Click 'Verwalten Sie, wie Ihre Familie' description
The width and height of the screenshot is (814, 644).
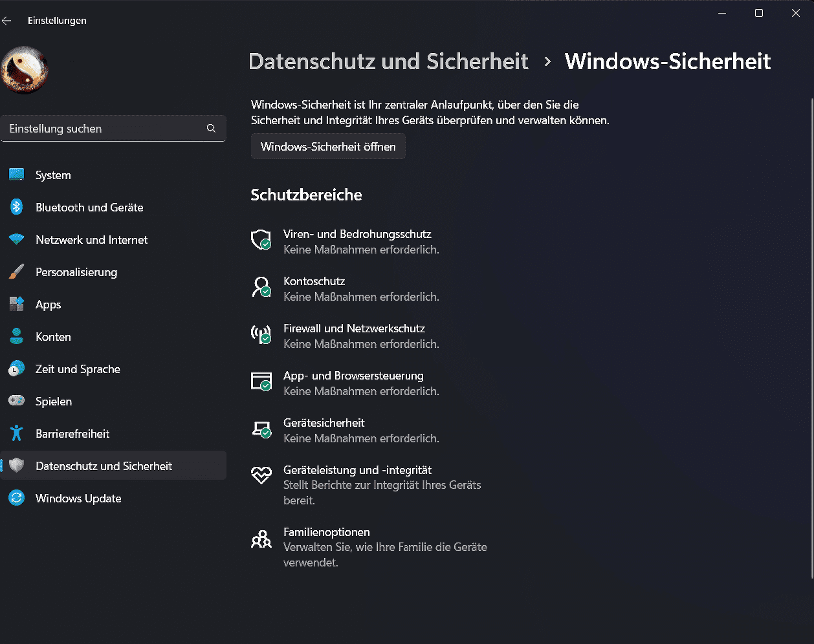tap(385, 555)
